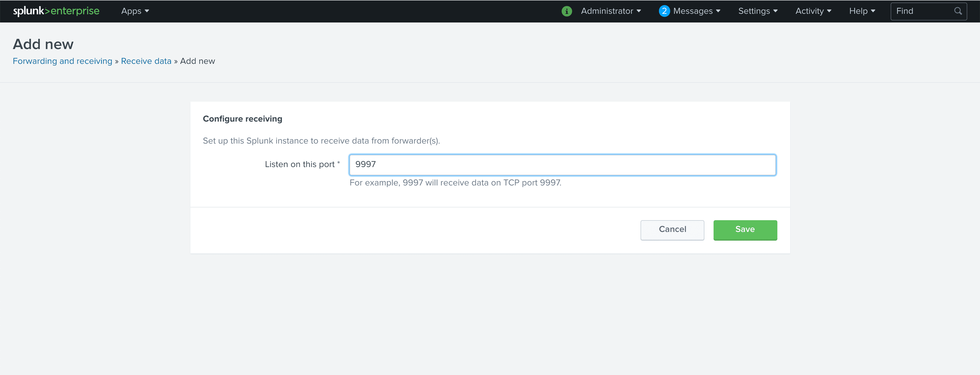Click the Save button
The image size is (980, 375).
(745, 230)
